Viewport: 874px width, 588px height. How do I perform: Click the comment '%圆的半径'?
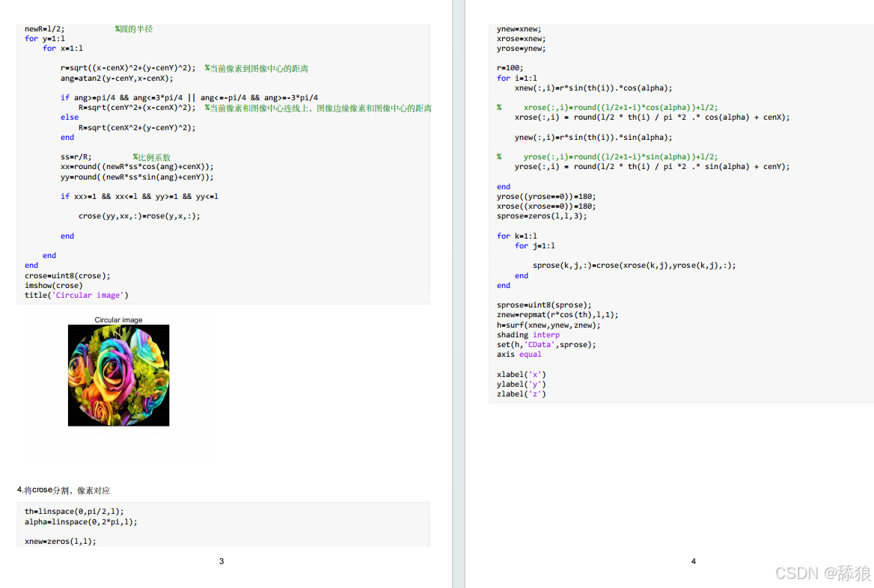pos(134,29)
